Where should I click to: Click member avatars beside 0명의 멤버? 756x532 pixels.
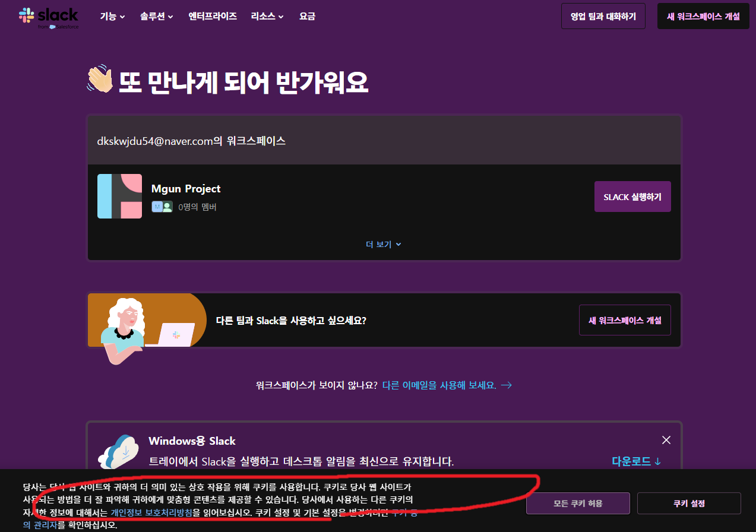pyautogui.click(x=162, y=207)
